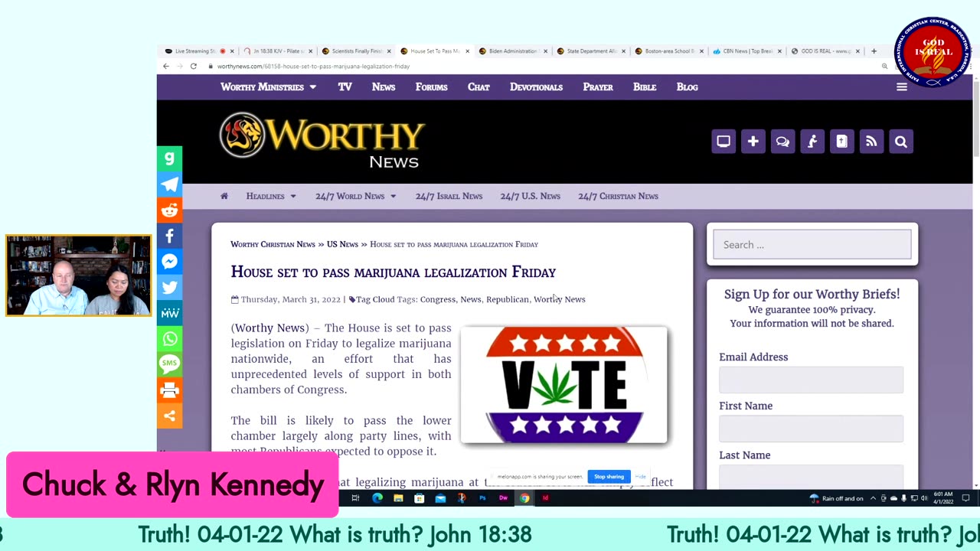
Task: Reload the page in browser
Action: [194, 67]
